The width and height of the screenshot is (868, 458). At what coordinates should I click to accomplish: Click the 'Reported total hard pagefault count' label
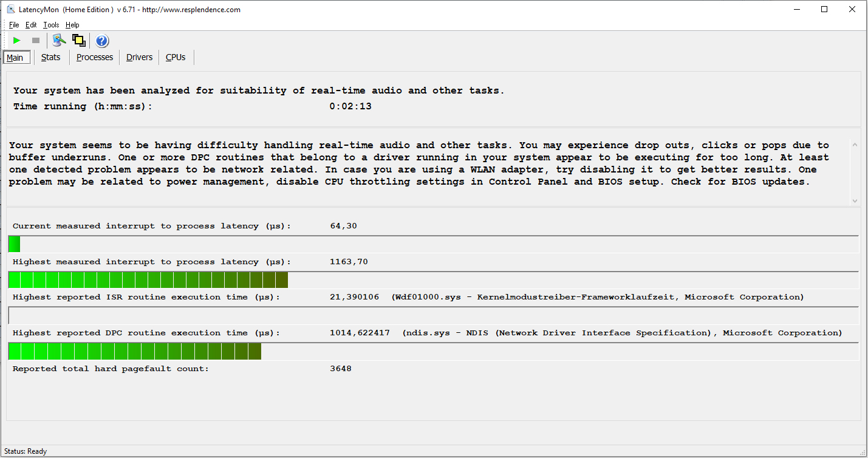(x=111, y=369)
